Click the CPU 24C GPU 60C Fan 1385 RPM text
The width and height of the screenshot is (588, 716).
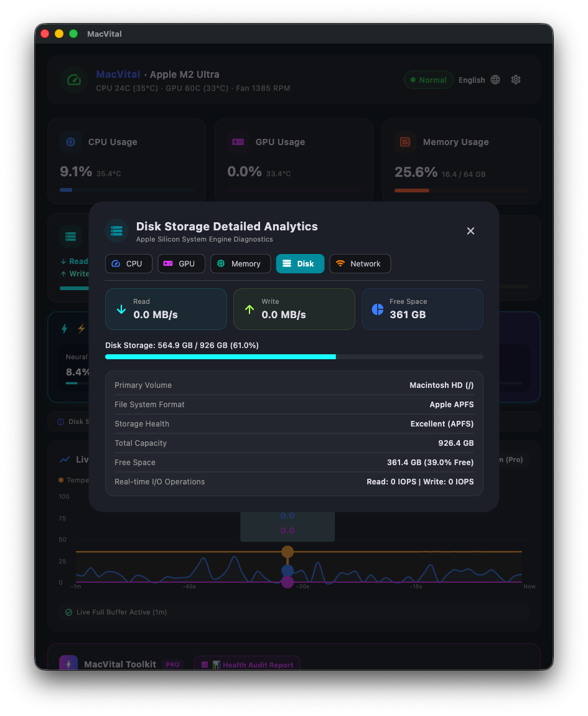(x=193, y=88)
